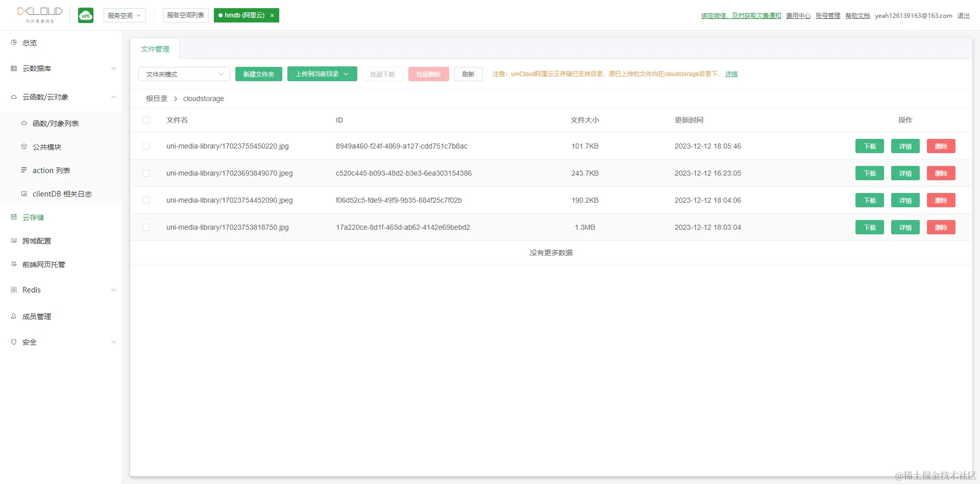
Task: Click the 批量下载 button
Action: coord(382,74)
